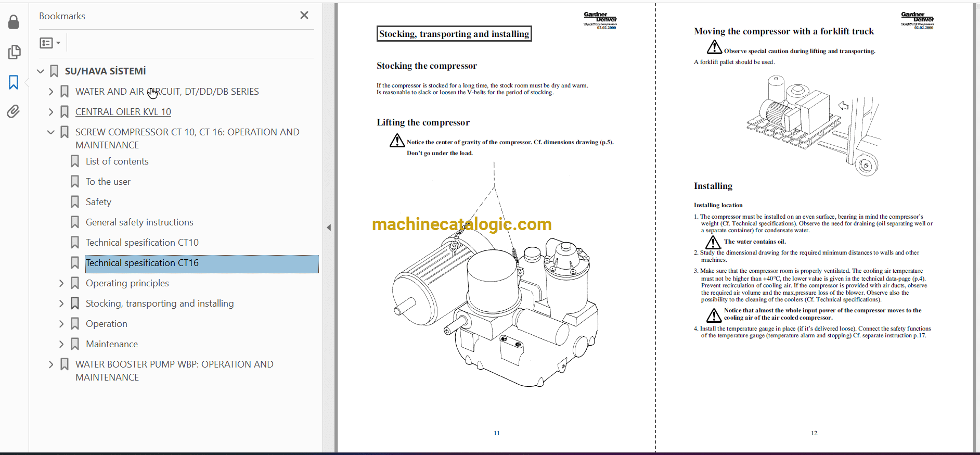
Task: Click 'Moving the compressor with a forklift truck' heading
Action: (784, 31)
